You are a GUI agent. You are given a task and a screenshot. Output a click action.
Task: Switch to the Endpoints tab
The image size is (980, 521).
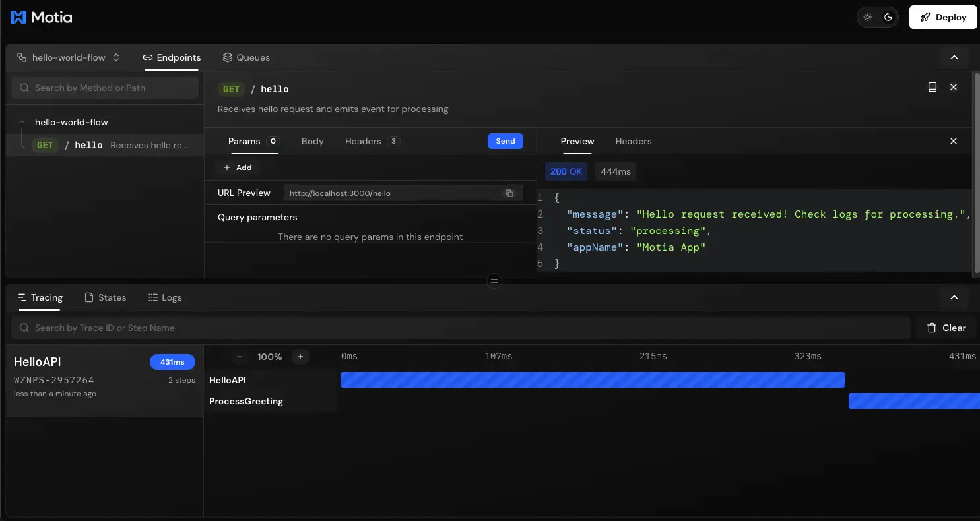coord(172,57)
